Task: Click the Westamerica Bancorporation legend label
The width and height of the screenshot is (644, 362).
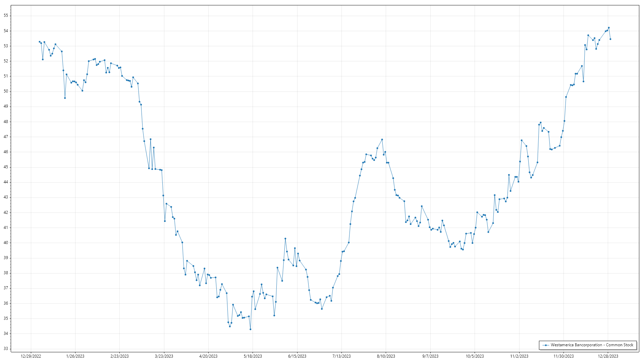Action: pos(592,345)
